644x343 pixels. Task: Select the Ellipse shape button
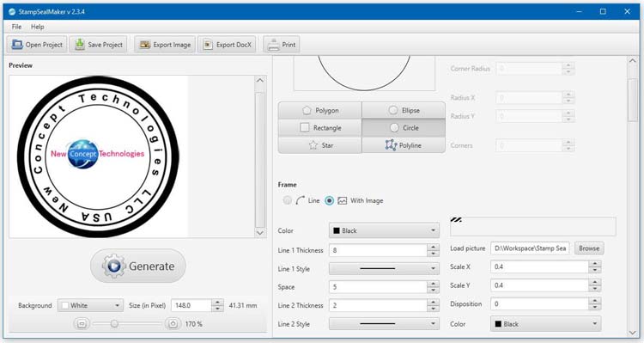(404, 110)
